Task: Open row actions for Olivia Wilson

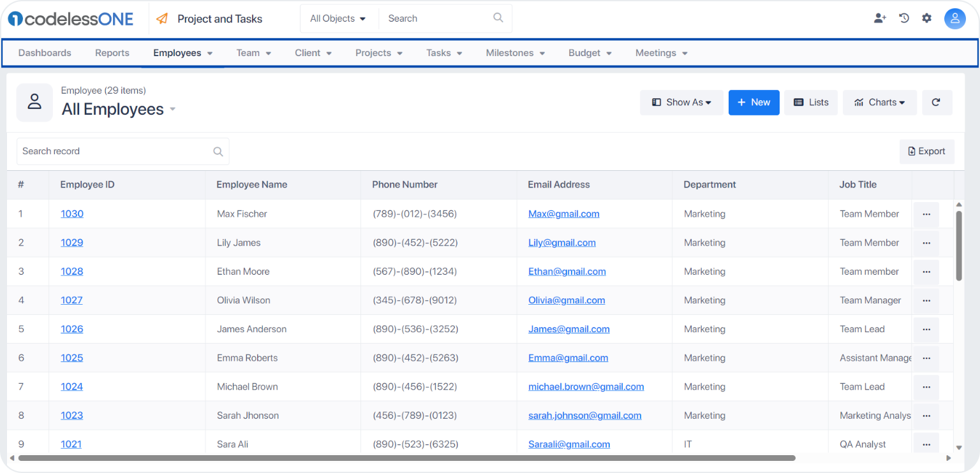Action: 926,300
